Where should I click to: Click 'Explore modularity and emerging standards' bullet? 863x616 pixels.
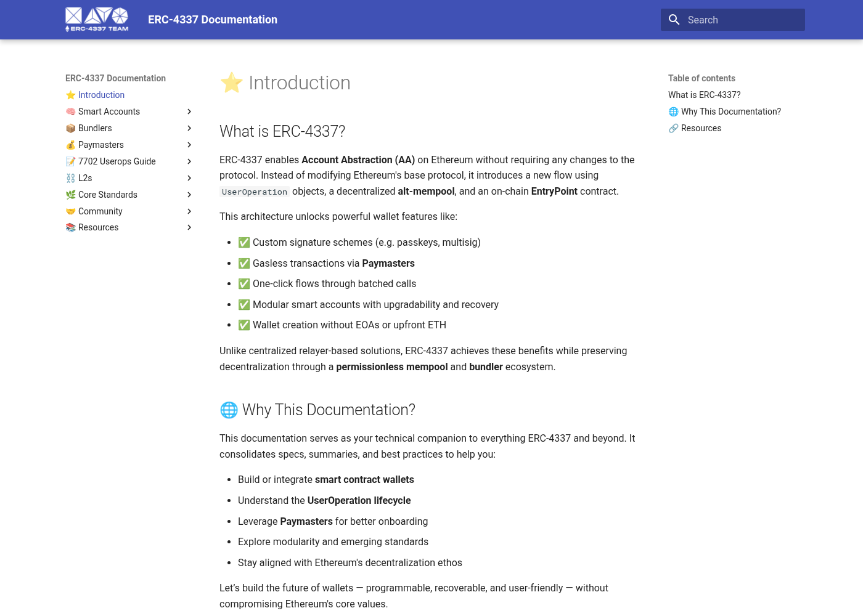click(x=333, y=541)
